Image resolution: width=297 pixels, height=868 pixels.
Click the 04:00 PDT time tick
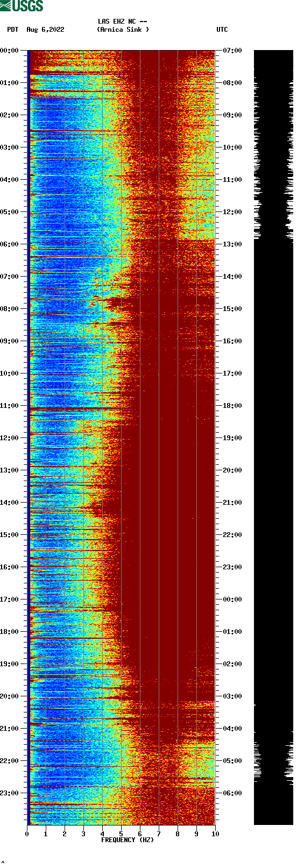(10, 180)
